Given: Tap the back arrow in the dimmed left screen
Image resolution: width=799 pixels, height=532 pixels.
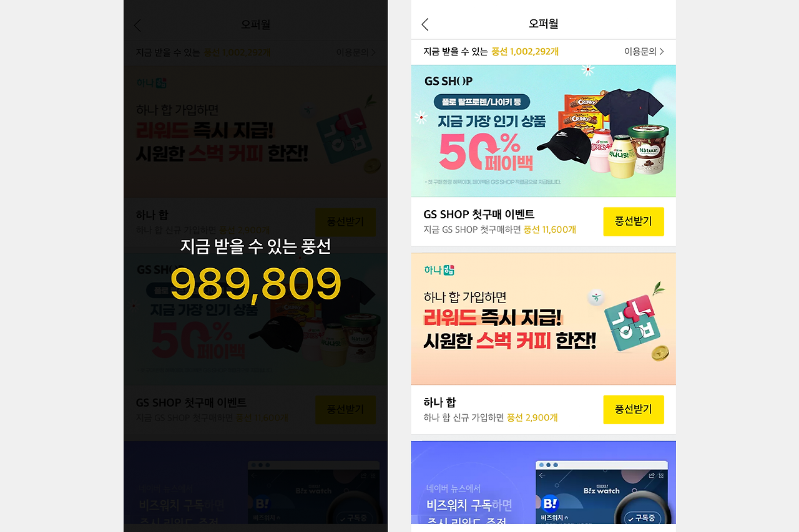Looking at the screenshot, I should (x=137, y=25).
